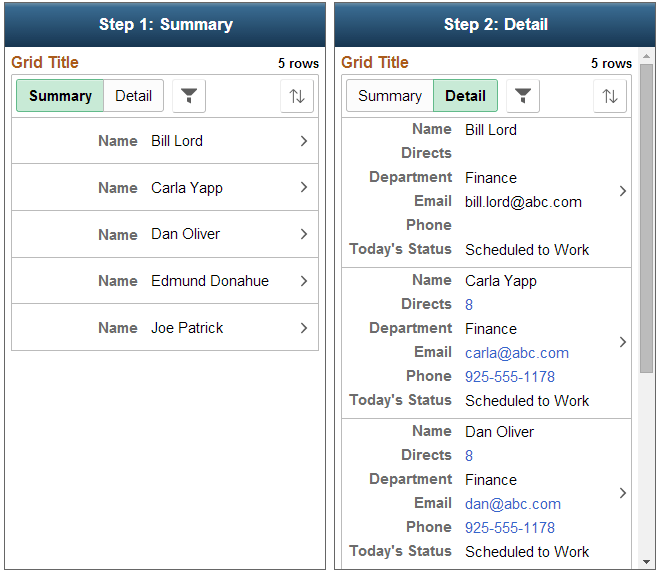Open Bill Lord chevron in Detail panel
This screenshot has width=663, height=575.
point(622,191)
